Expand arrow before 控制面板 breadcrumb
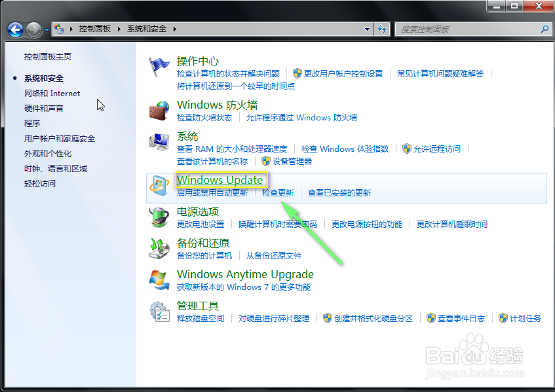This screenshot has width=555, height=392. [x=71, y=29]
